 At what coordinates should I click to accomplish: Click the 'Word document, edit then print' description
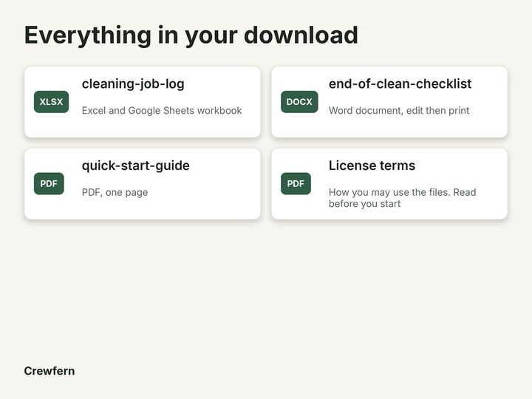[399, 111]
